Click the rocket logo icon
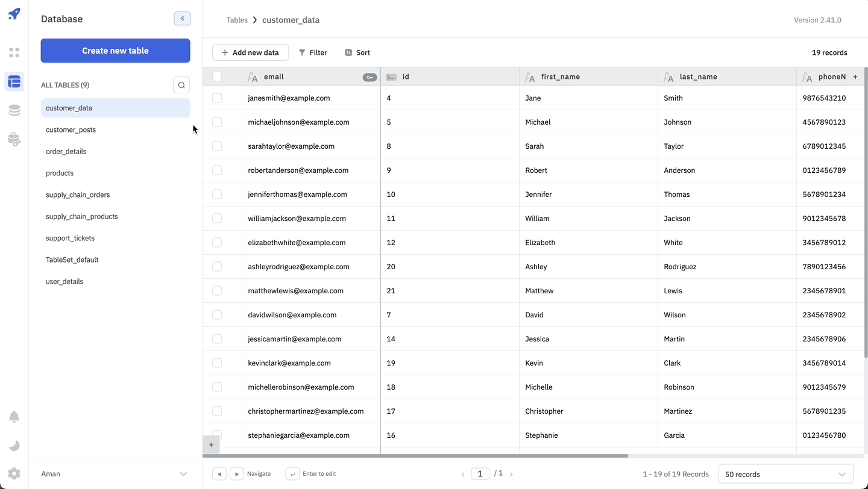This screenshot has height=489, width=868. (14, 14)
